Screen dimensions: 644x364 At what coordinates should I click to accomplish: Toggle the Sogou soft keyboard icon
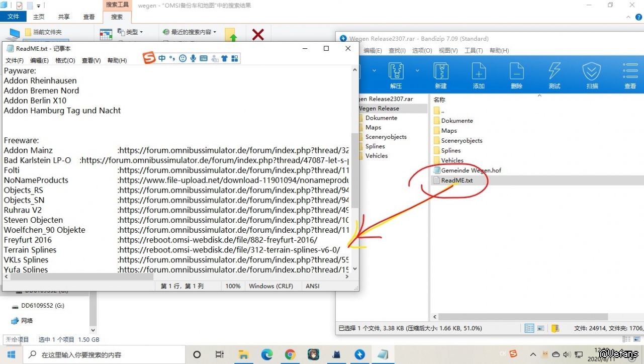tap(204, 58)
